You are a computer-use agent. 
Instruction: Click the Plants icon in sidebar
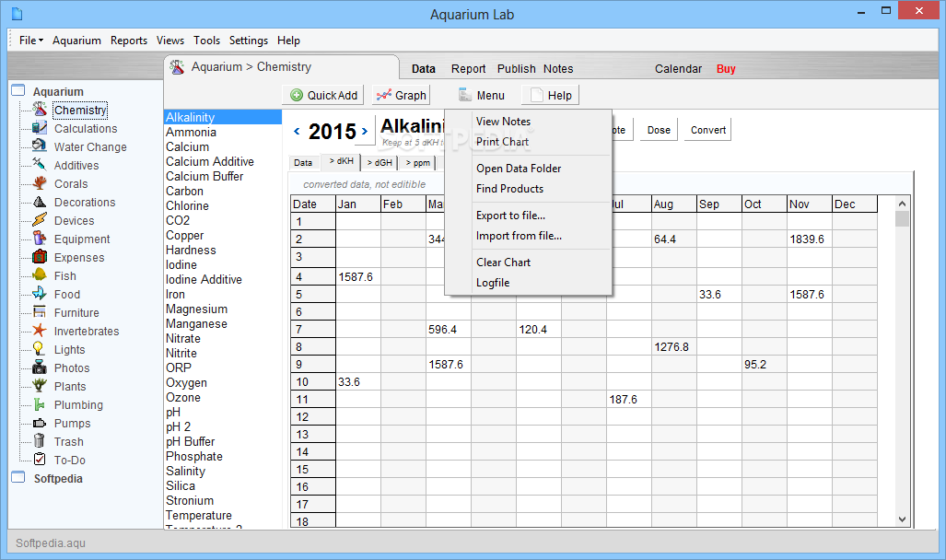pos(40,386)
